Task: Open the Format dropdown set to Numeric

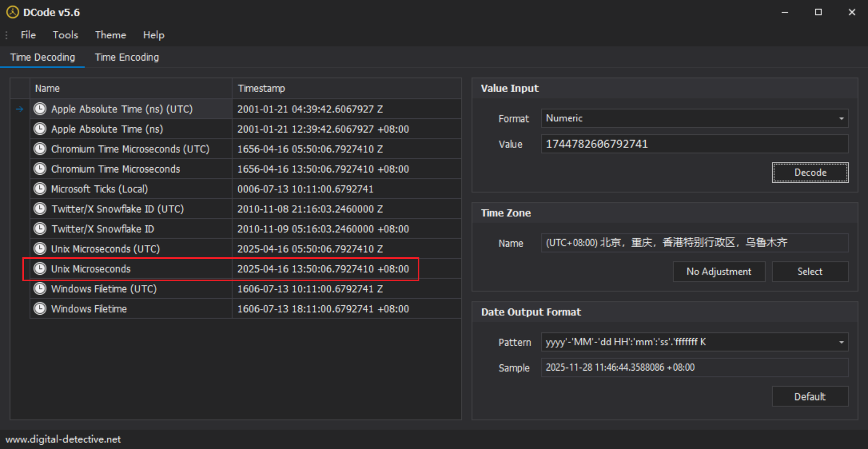Action: [694, 118]
